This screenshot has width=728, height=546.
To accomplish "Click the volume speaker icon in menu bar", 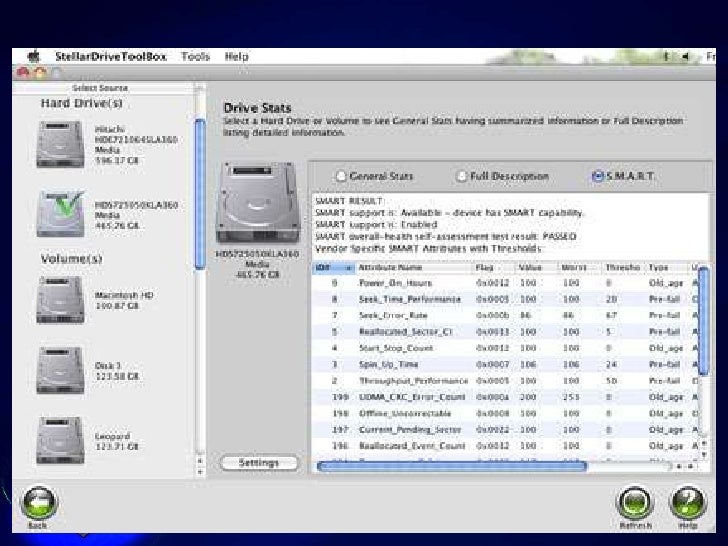I will tap(685, 57).
